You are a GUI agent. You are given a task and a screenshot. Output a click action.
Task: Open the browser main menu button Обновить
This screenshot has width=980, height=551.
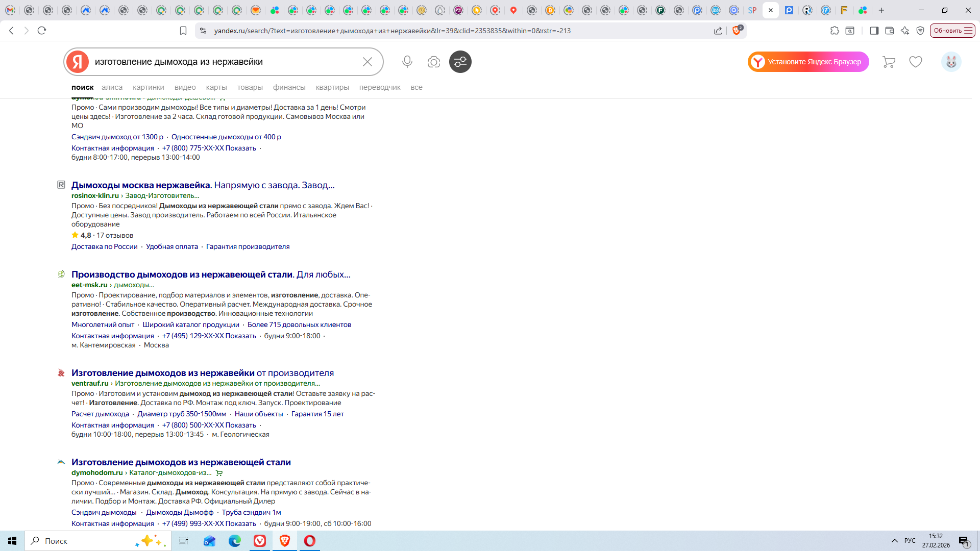952,31
